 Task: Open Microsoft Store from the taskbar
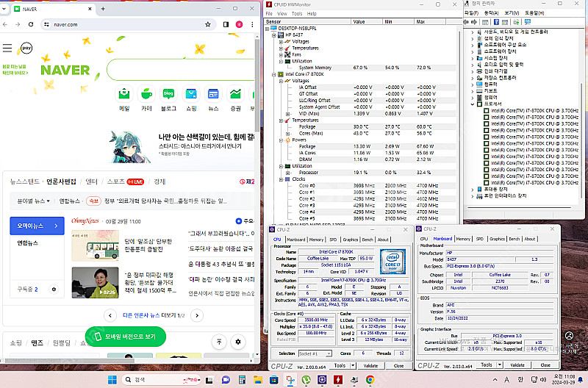(x=274, y=380)
